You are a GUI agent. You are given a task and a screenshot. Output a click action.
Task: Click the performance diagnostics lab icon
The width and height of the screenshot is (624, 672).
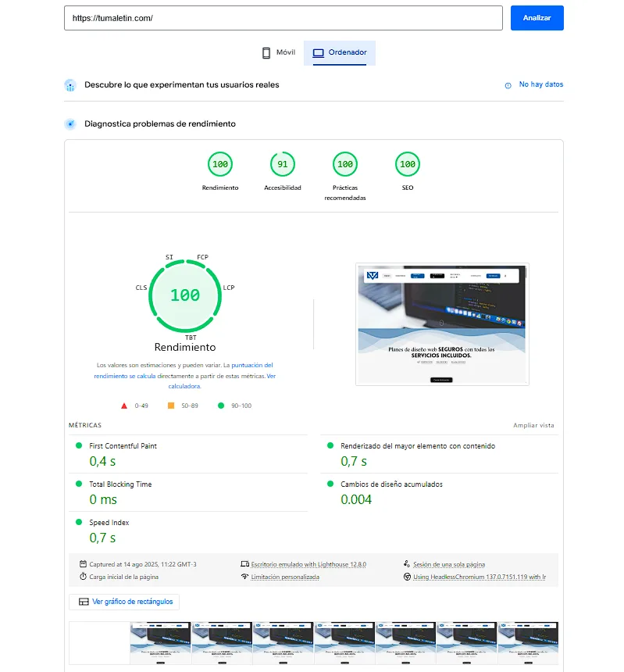click(x=70, y=124)
